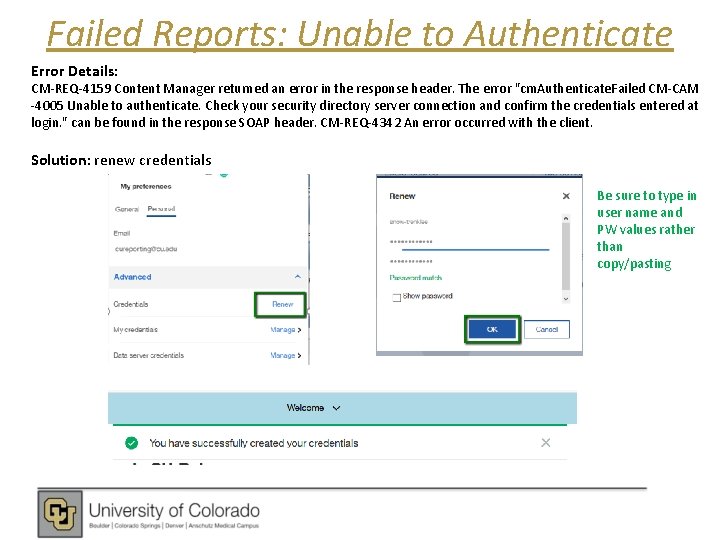Collapse the Advanced section chevron
720x540 pixels.
click(x=298, y=276)
